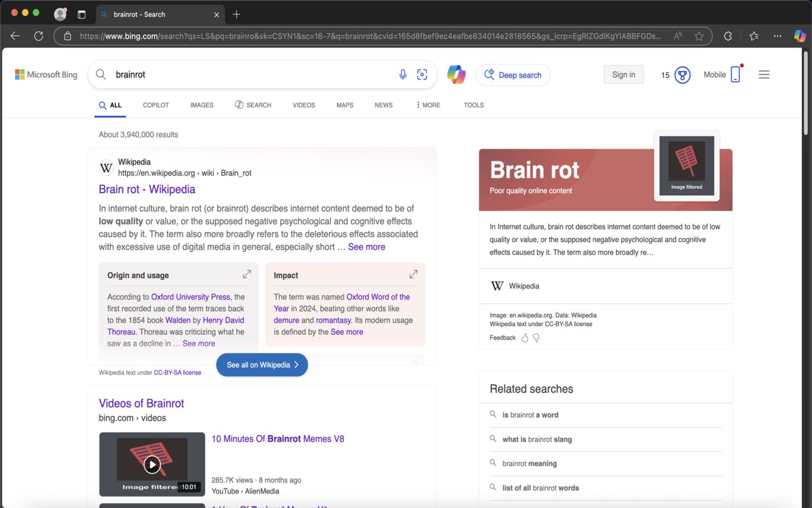Open the demure link in Impact card

click(x=287, y=320)
